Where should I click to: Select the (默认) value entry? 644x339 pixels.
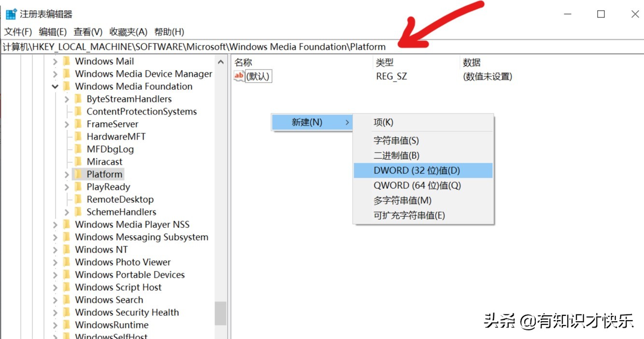pyautogui.click(x=258, y=76)
